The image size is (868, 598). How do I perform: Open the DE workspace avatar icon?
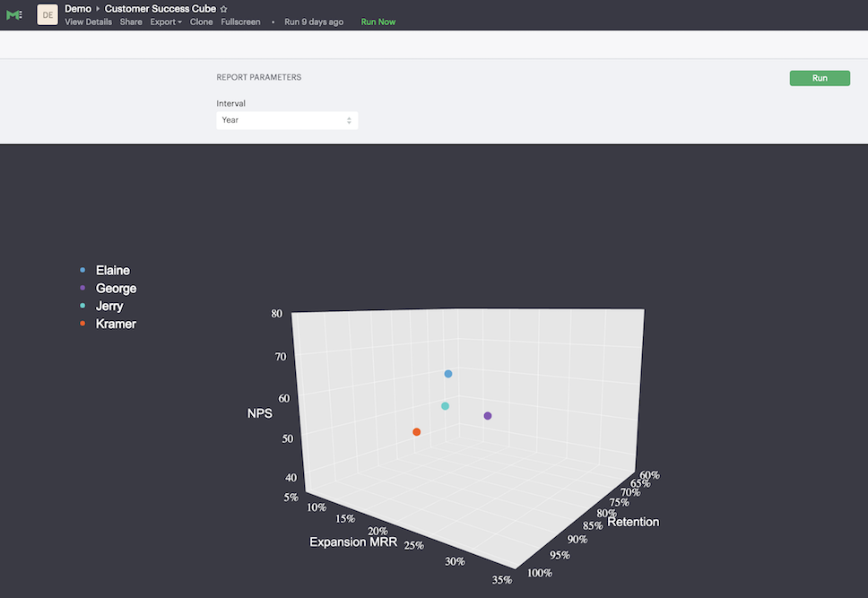[x=47, y=13]
